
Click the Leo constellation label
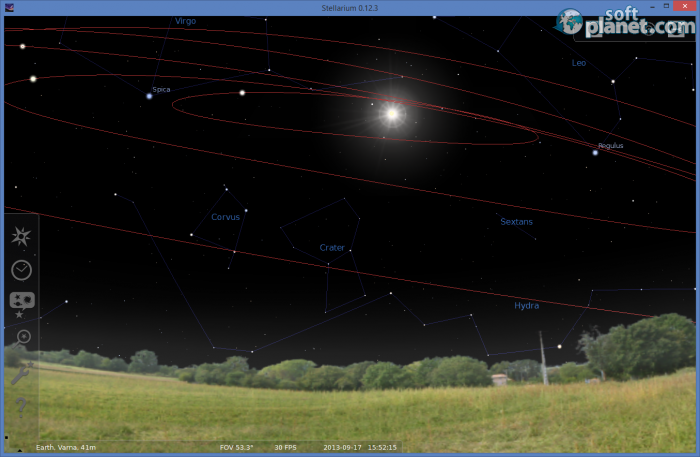(x=579, y=63)
